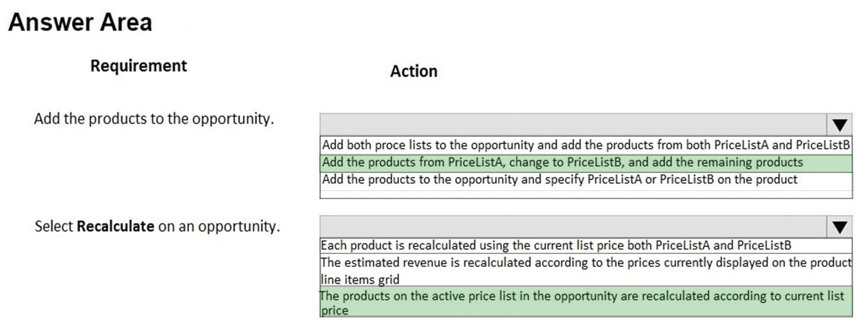Click the Answer Area heading
The width and height of the screenshot is (868, 330).
(80, 23)
